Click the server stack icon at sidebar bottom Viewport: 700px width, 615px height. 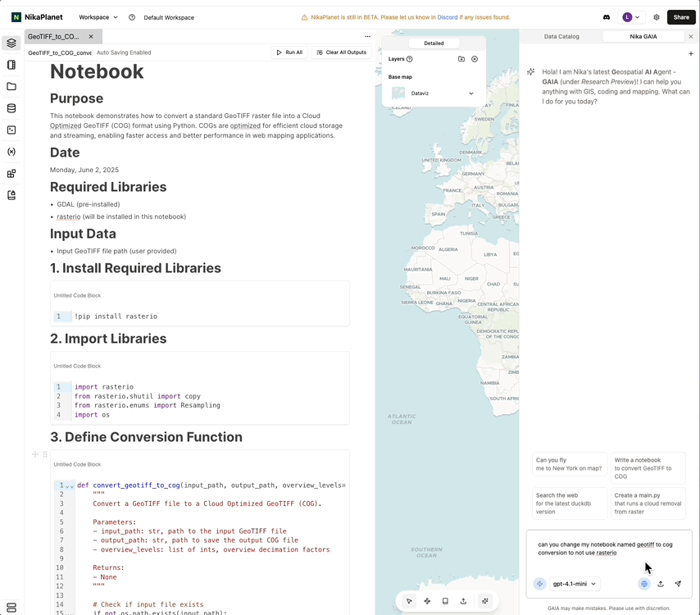click(11, 608)
